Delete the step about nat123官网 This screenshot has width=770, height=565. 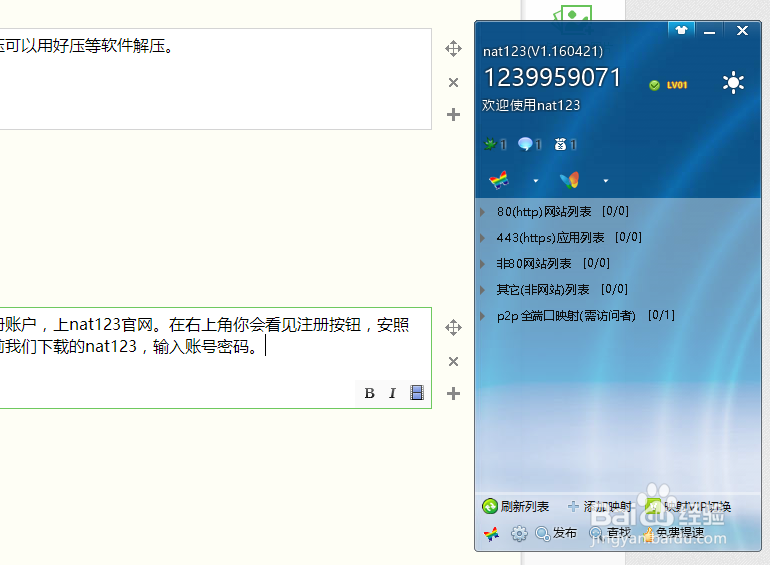click(453, 362)
